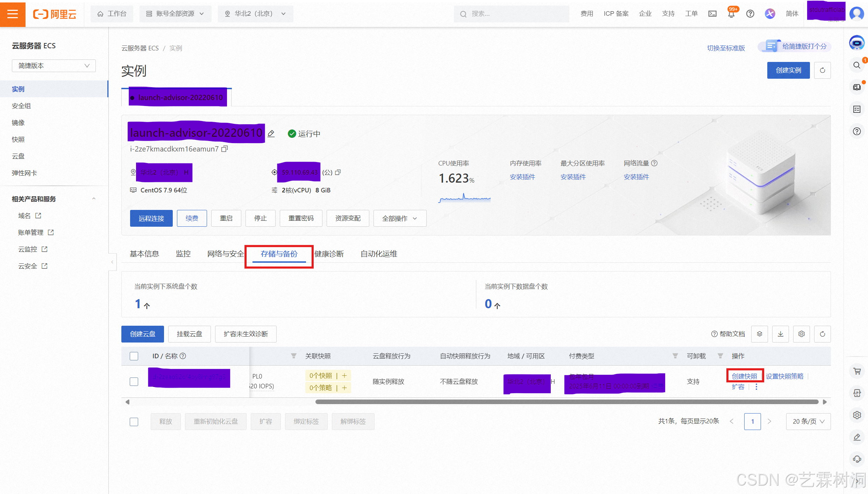Viewport: 868px width, 494px height.
Task: Open 快照 in the left sidebar
Action: [18, 140]
